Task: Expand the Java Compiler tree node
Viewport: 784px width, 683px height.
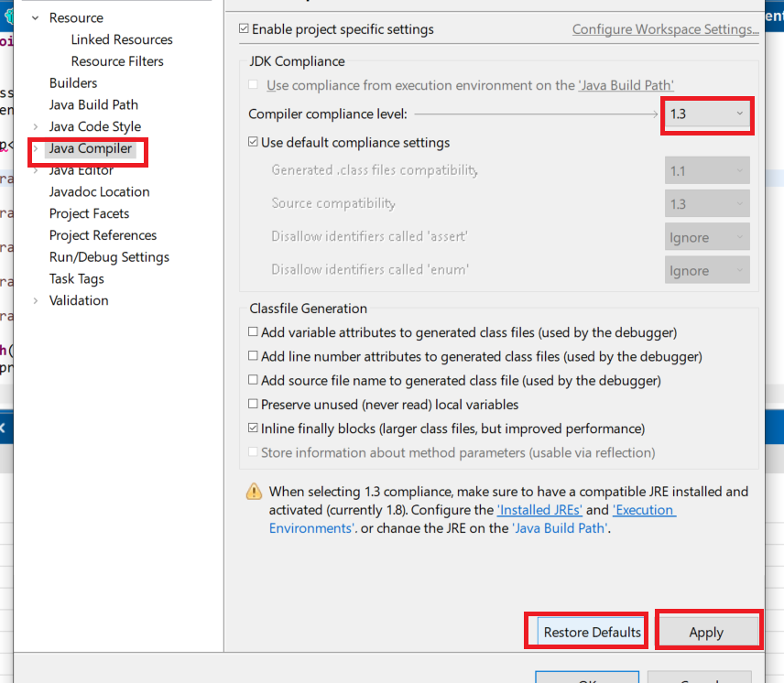Action: (x=36, y=148)
